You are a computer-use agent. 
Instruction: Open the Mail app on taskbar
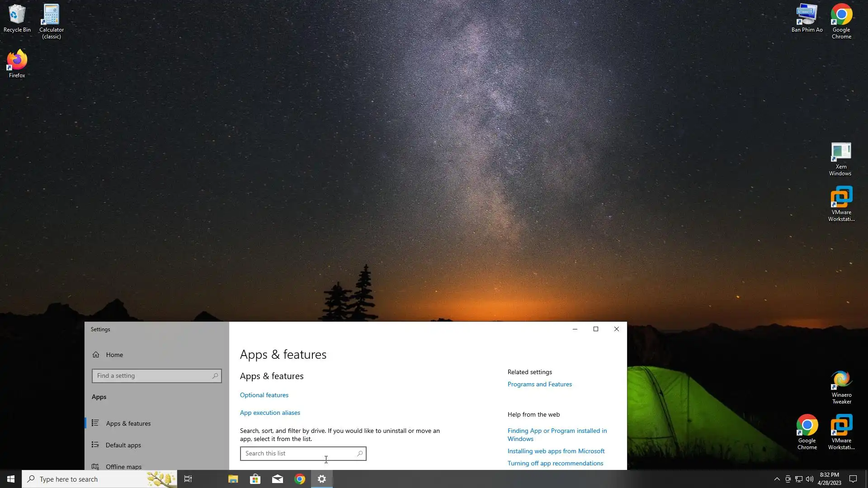click(278, 479)
